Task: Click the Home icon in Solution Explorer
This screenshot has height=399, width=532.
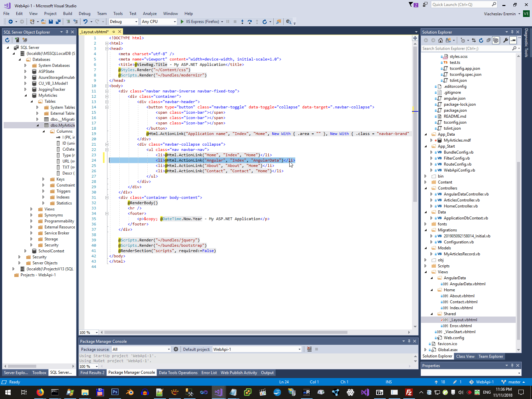Action: click(441, 40)
